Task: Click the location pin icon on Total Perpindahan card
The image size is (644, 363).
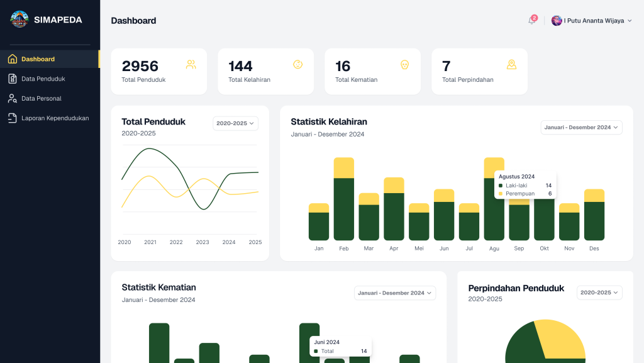Action: 511,64
